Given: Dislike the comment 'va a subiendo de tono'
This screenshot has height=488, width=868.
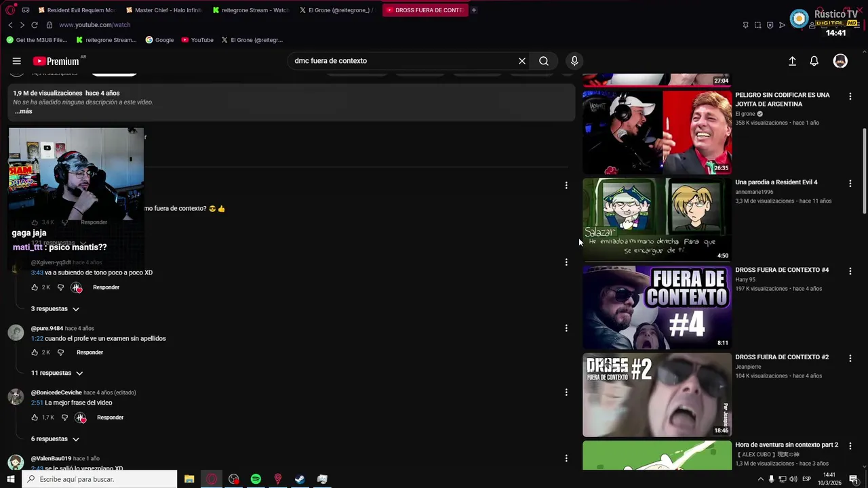Looking at the screenshot, I should tap(60, 287).
